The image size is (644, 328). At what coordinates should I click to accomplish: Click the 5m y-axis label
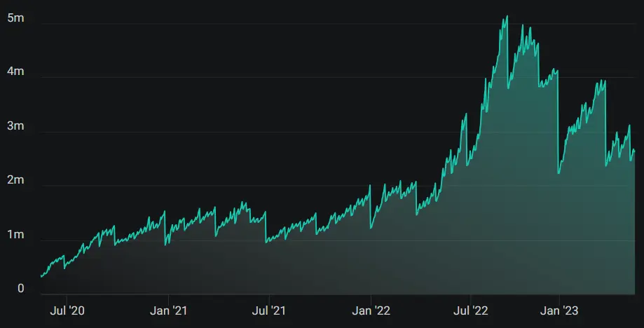15,18
